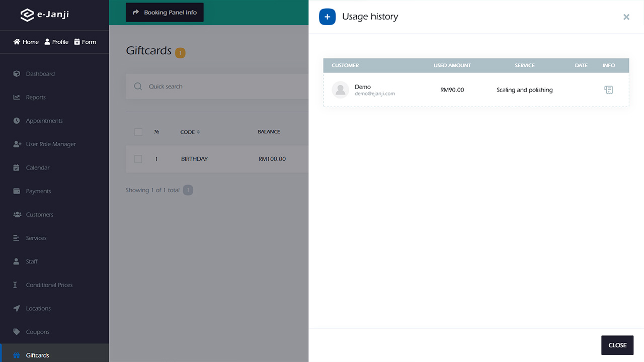Click the Appointments clock icon
The height and width of the screenshot is (362, 644).
tap(17, 121)
